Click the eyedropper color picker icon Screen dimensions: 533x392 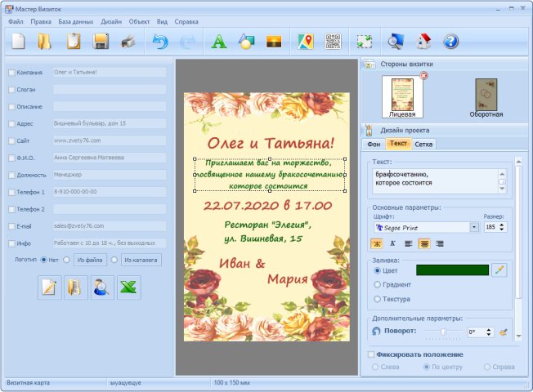(x=500, y=269)
